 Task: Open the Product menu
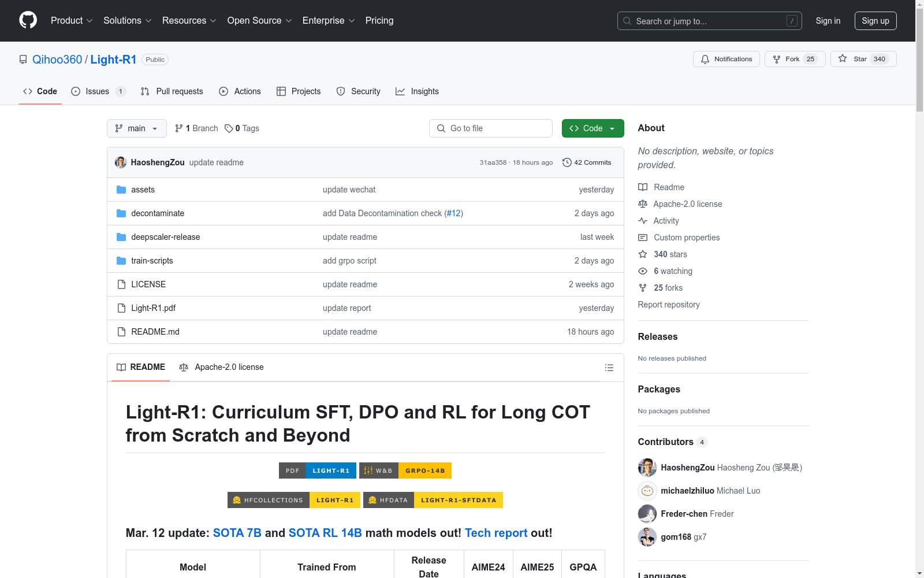click(x=72, y=21)
